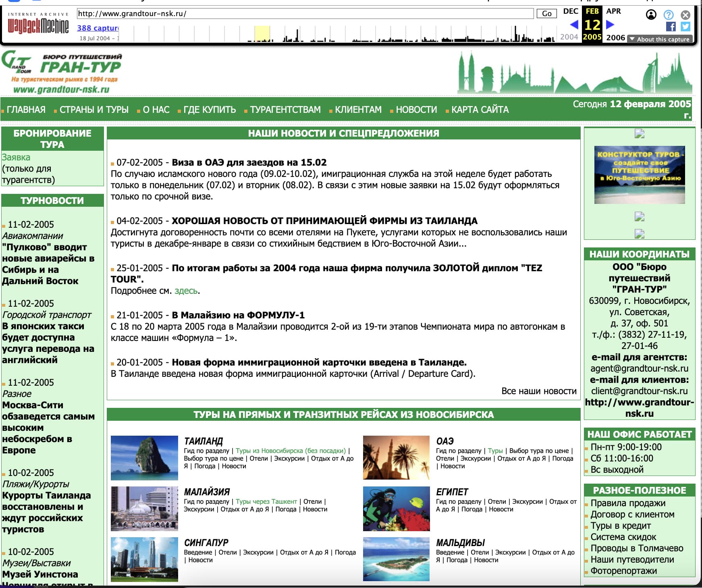Select APR month in Wayback navigator

(x=613, y=11)
